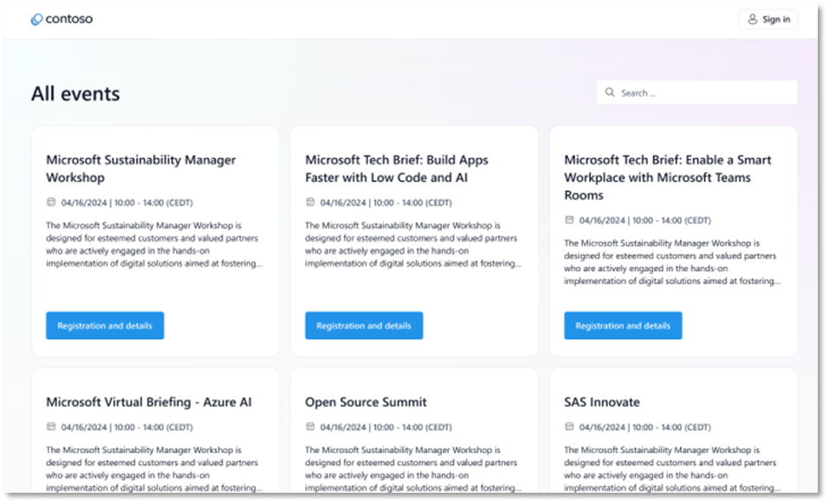The width and height of the screenshot is (829, 504).
Task: Click calendar icon on Open Source Summit card
Action: [310, 427]
